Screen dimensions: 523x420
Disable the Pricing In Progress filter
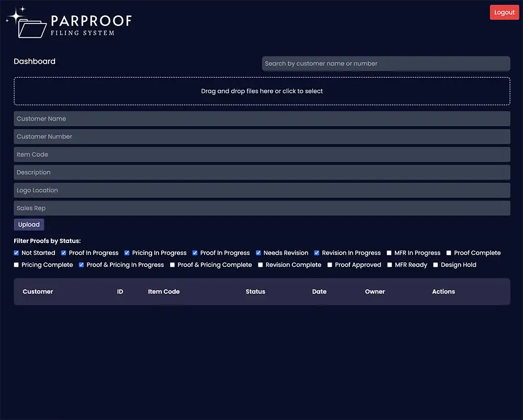coord(127,253)
